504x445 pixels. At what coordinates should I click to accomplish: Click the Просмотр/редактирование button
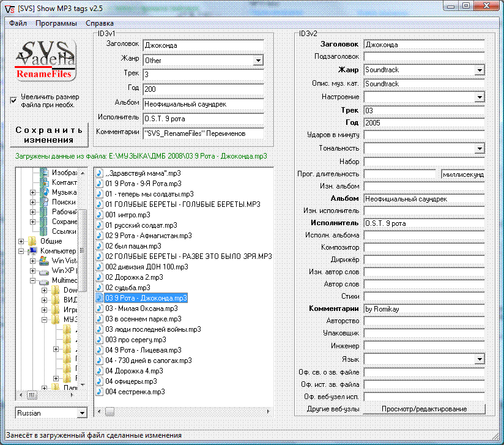(x=424, y=409)
